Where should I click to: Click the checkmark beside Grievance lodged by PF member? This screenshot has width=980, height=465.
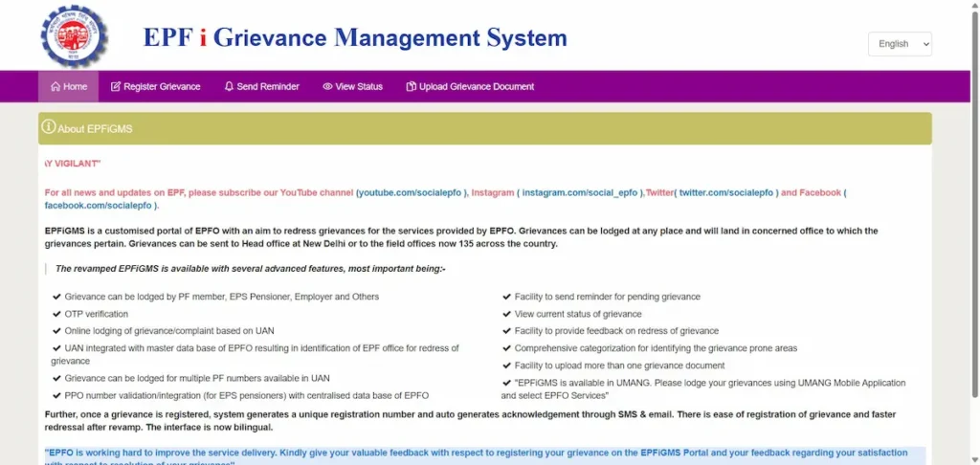pos(56,297)
